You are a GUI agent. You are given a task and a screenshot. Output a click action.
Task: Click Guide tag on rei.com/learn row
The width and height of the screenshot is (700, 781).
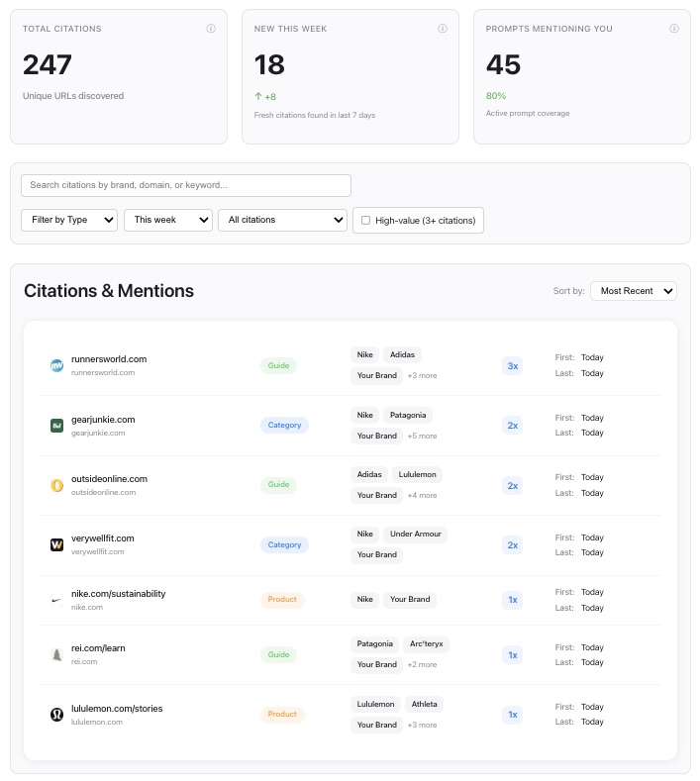(278, 654)
